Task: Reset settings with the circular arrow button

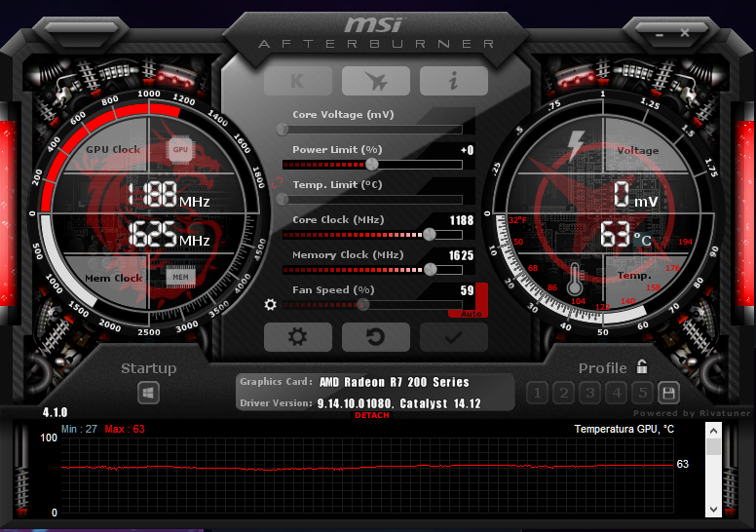Action: pos(376,337)
